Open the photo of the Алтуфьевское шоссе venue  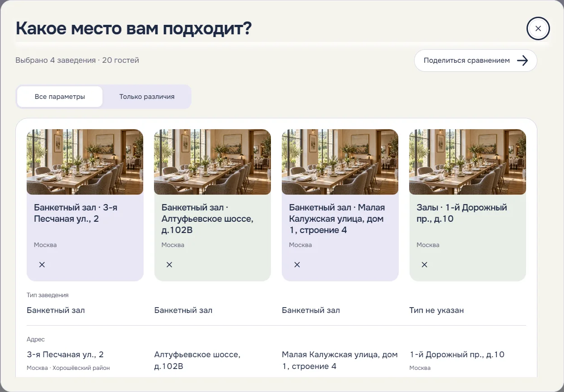pyautogui.click(x=213, y=162)
